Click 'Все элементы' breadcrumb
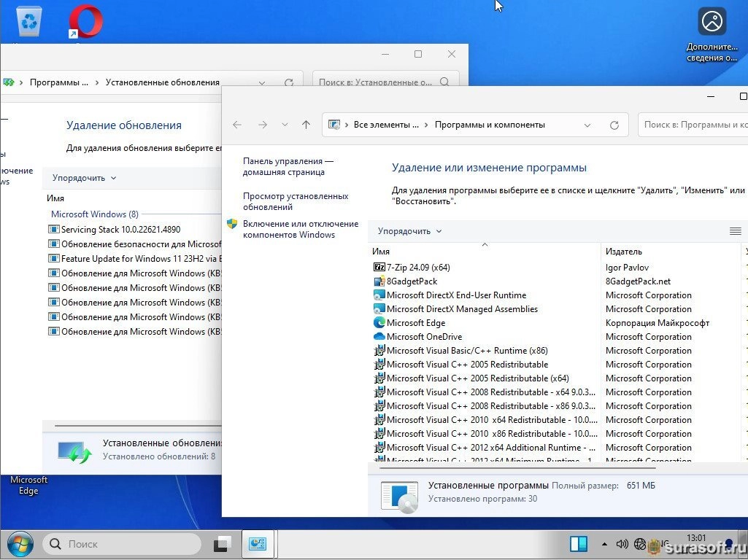Screen dimensions: 748x560 point(386,125)
